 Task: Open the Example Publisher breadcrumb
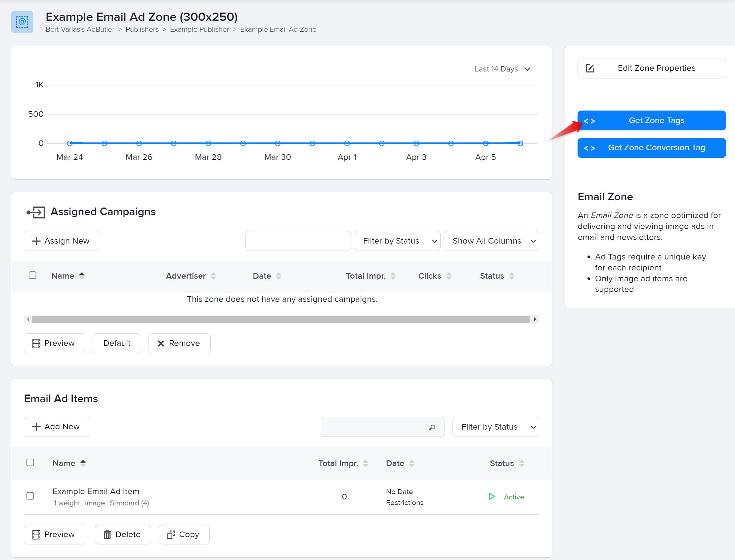199,29
